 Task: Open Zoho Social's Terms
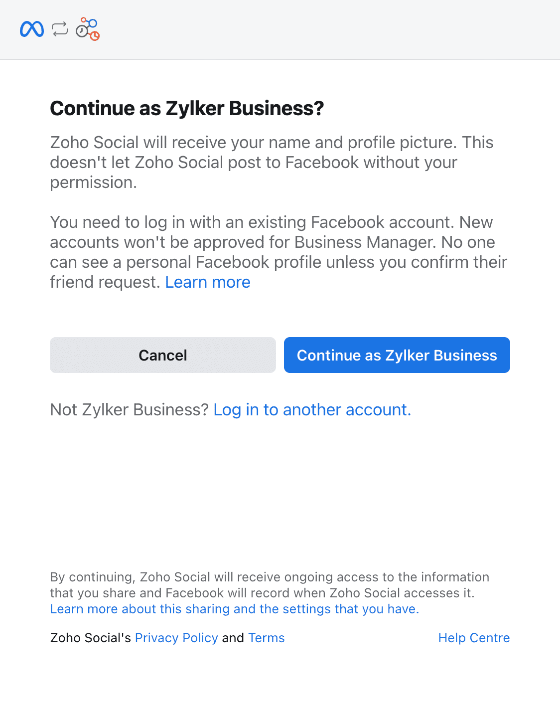coord(266,638)
